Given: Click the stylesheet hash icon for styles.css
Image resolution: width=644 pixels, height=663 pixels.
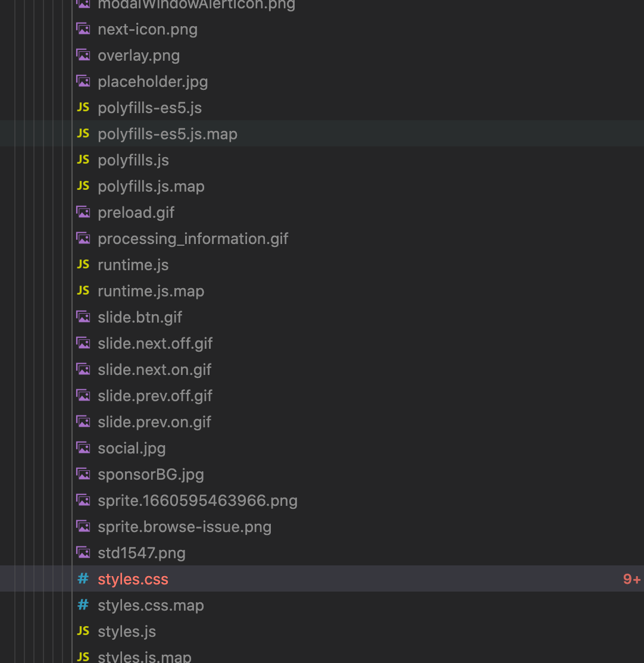Looking at the screenshot, I should point(83,578).
